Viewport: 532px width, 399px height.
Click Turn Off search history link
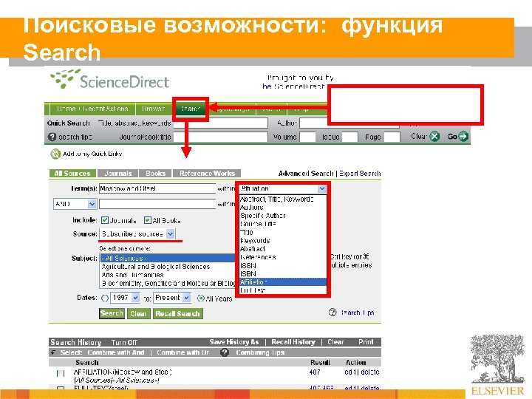coord(124,342)
